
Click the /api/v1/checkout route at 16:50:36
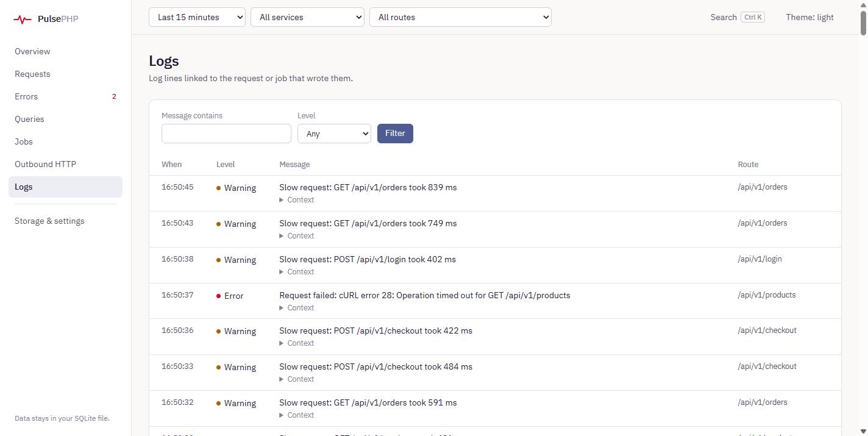pyautogui.click(x=767, y=331)
